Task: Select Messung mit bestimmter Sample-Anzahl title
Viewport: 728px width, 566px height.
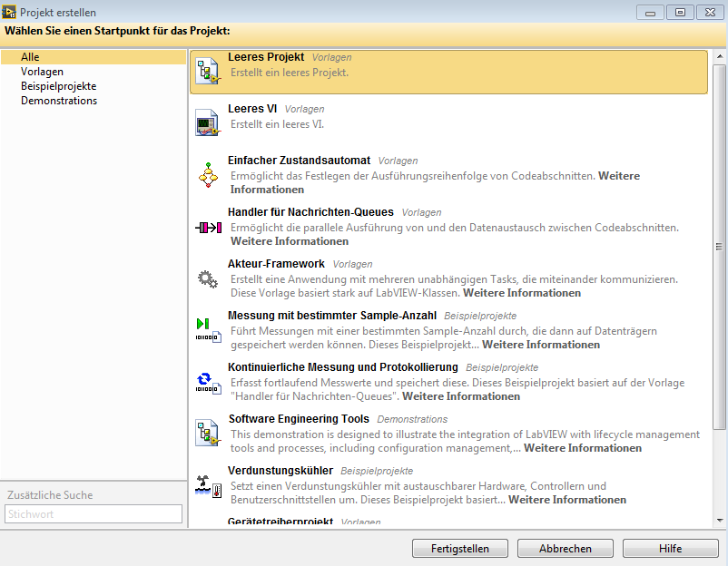Action: (332, 316)
